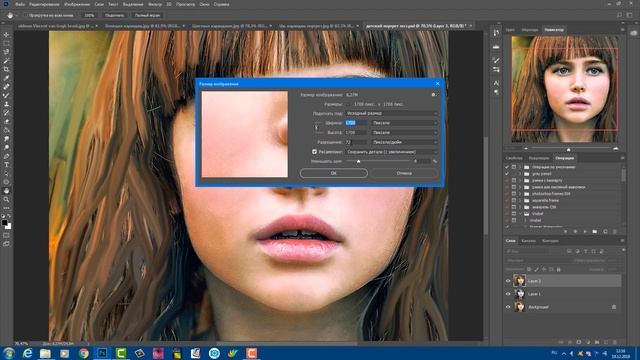Click the foreground color swatch
640x360 pixels.
[x=4, y=223]
